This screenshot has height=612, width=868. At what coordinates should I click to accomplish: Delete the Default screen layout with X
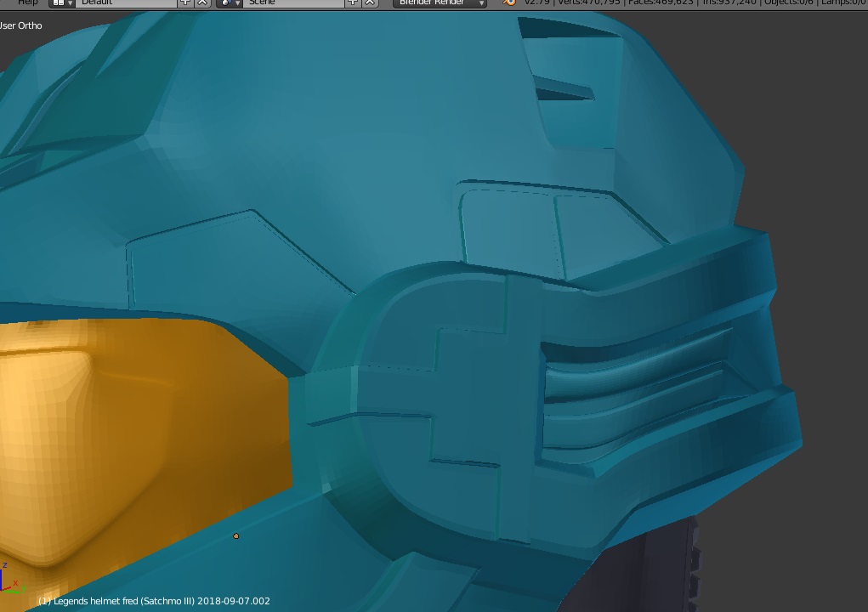[202, 3]
